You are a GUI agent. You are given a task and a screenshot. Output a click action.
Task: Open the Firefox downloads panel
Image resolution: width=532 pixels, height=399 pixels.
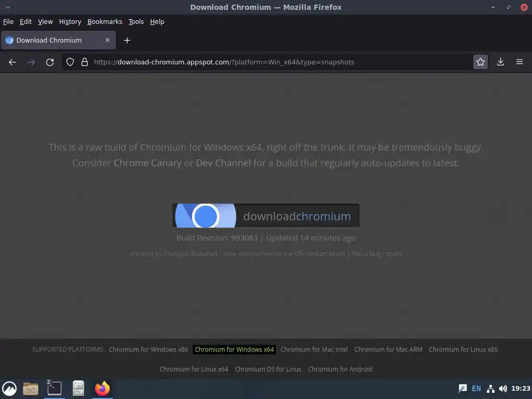click(500, 62)
